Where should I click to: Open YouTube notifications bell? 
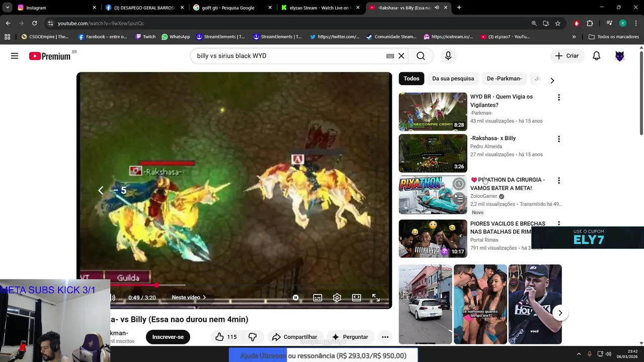pyautogui.click(x=596, y=56)
